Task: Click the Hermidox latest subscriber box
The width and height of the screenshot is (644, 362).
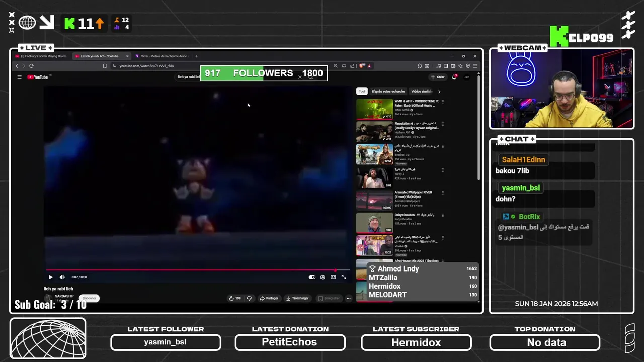Action: click(416, 342)
